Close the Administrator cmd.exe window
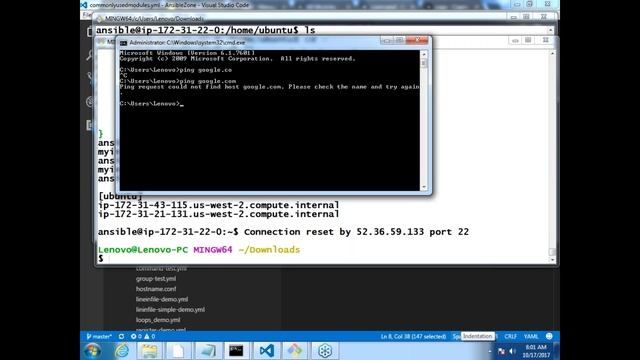This screenshot has height=360, width=640. coord(417,40)
